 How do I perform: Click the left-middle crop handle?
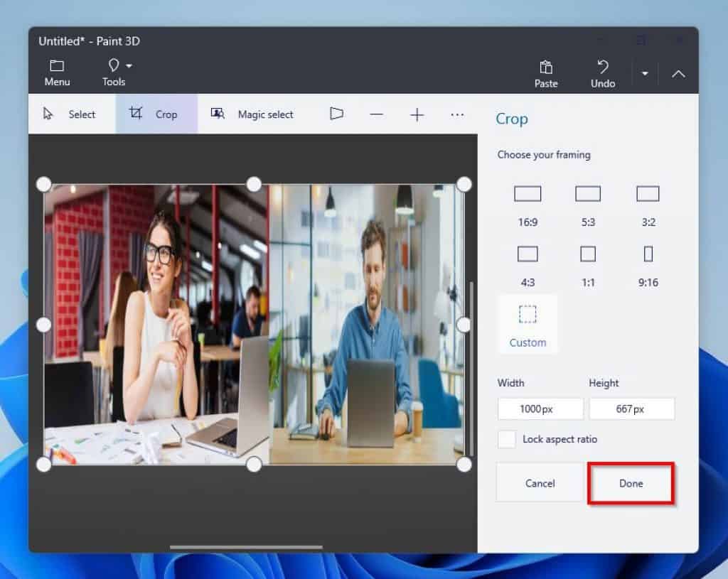click(43, 325)
